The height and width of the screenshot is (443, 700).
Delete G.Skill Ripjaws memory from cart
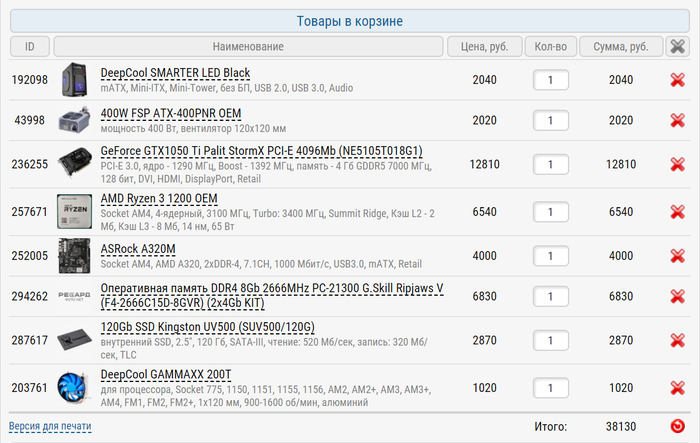pos(677,297)
